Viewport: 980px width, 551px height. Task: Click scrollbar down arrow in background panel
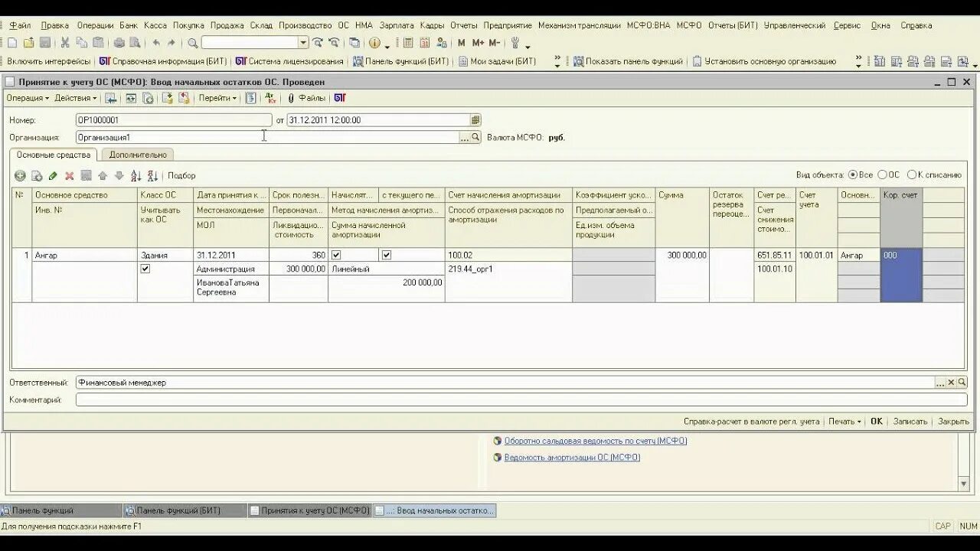coord(964,484)
